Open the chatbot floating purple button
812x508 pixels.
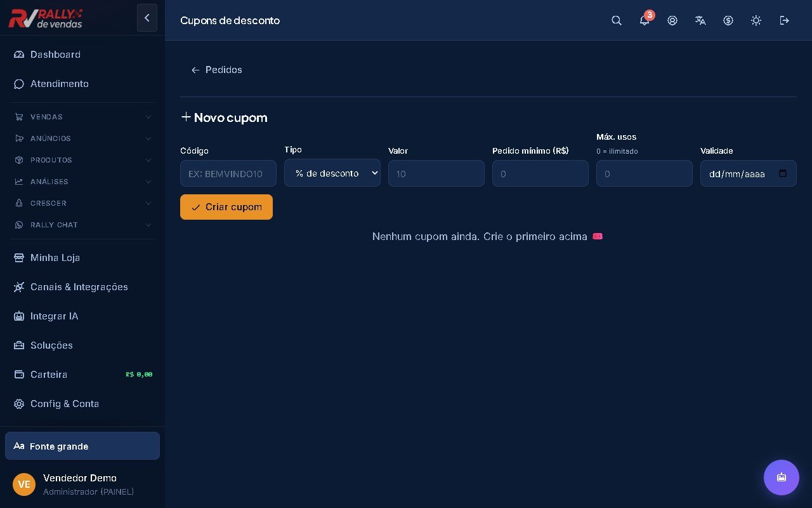point(782,478)
